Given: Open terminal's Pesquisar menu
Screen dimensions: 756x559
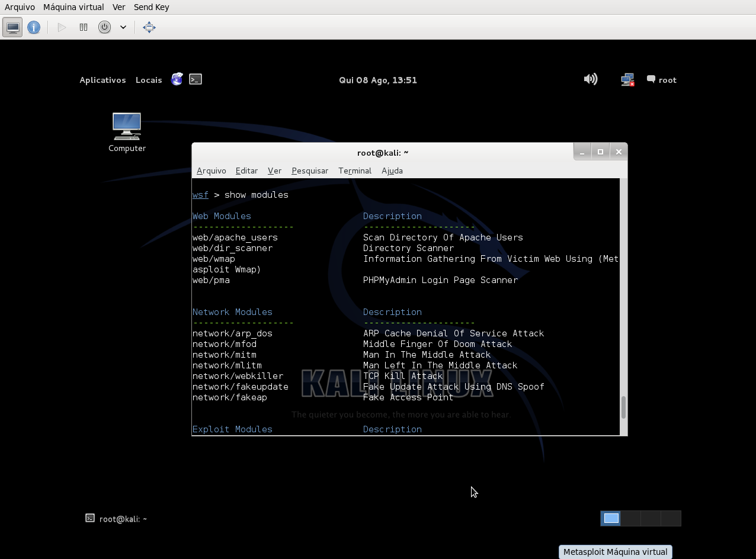Looking at the screenshot, I should (310, 171).
